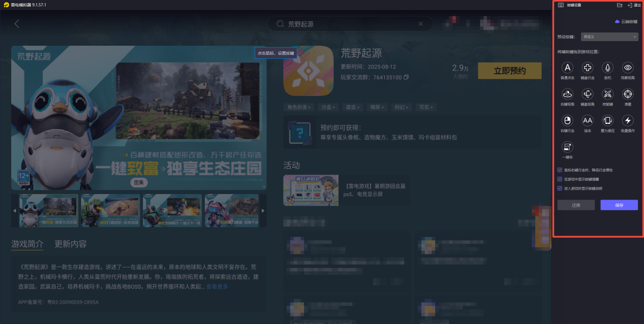Screen dimensions: 644x324
Task: Click the 雷电模拟器 logo in title bar
Action: click(x=6, y=5)
